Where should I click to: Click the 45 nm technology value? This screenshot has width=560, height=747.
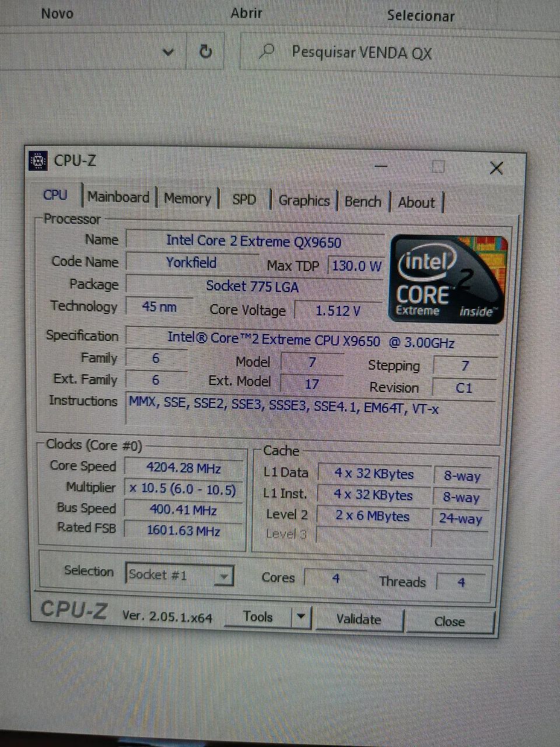tap(159, 307)
